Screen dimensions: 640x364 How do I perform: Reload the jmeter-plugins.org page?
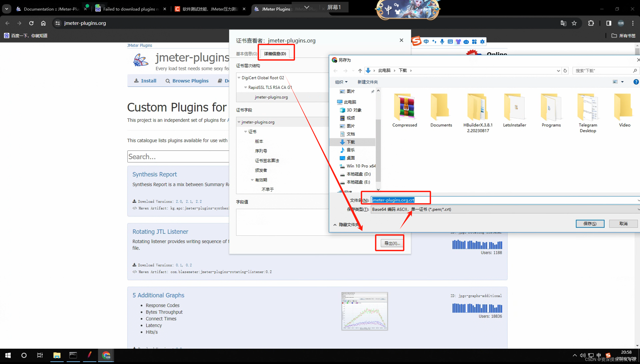click(x=31, y=23)
